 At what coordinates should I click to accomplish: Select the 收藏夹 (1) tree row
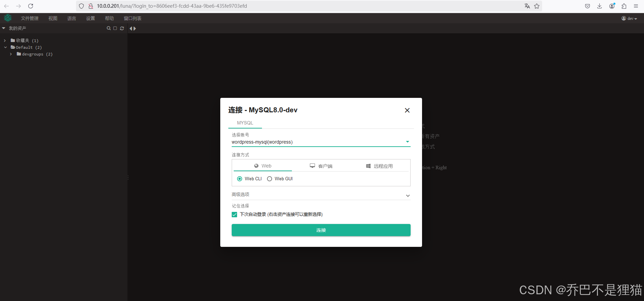(x=25, y=40)
